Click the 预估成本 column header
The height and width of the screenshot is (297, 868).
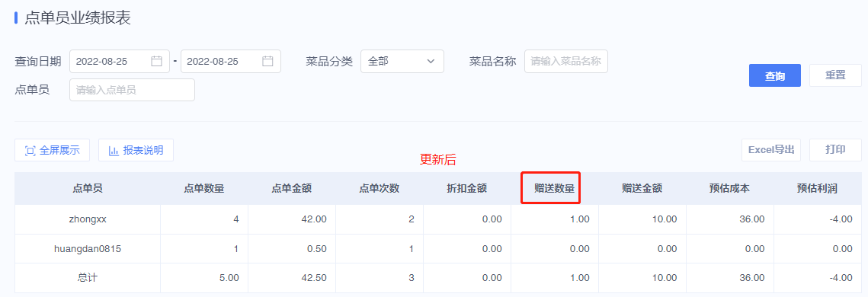pos(729,189)
